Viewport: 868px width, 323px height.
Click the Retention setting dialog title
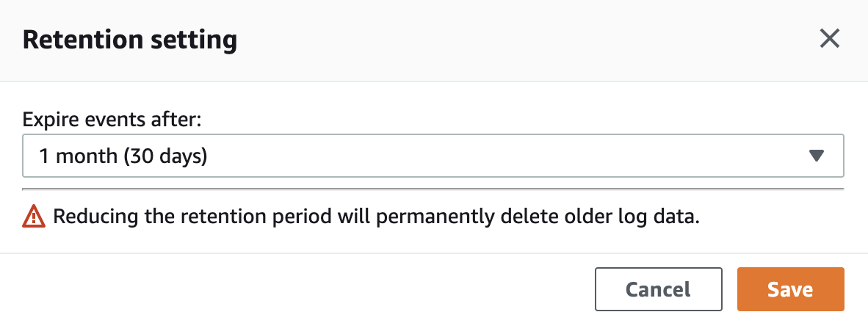click(130, 40)
